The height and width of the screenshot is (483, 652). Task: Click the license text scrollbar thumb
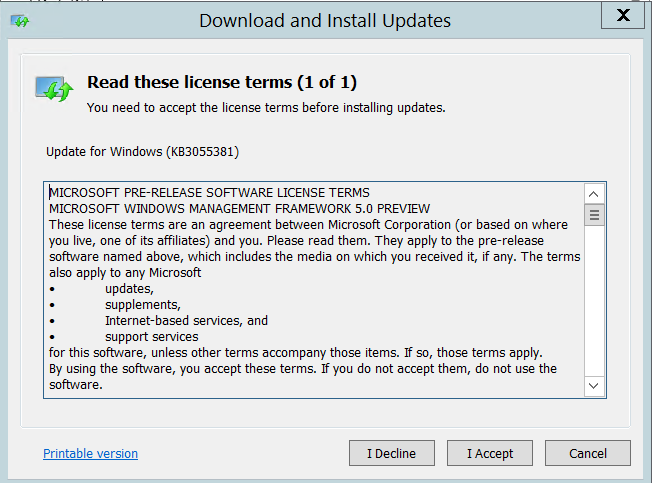[594, 215]
